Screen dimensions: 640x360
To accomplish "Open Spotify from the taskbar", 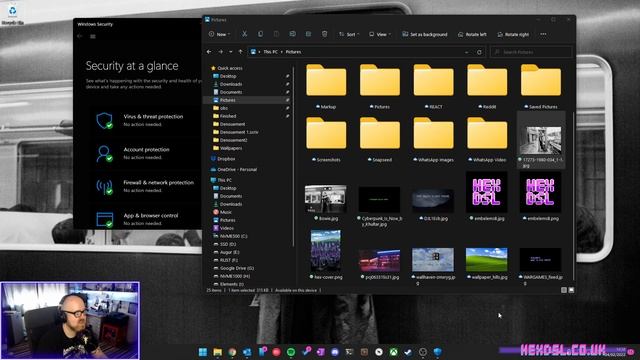I will [291, 352].
